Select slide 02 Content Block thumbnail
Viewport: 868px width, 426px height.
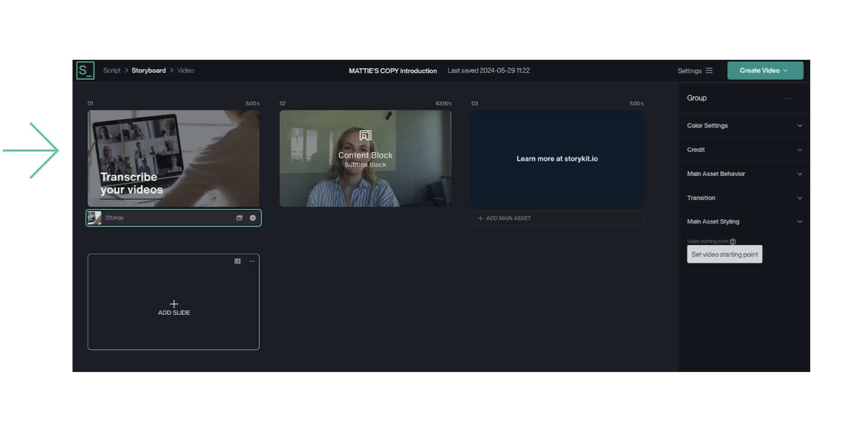pyautogui.click(x=365, y=158)
